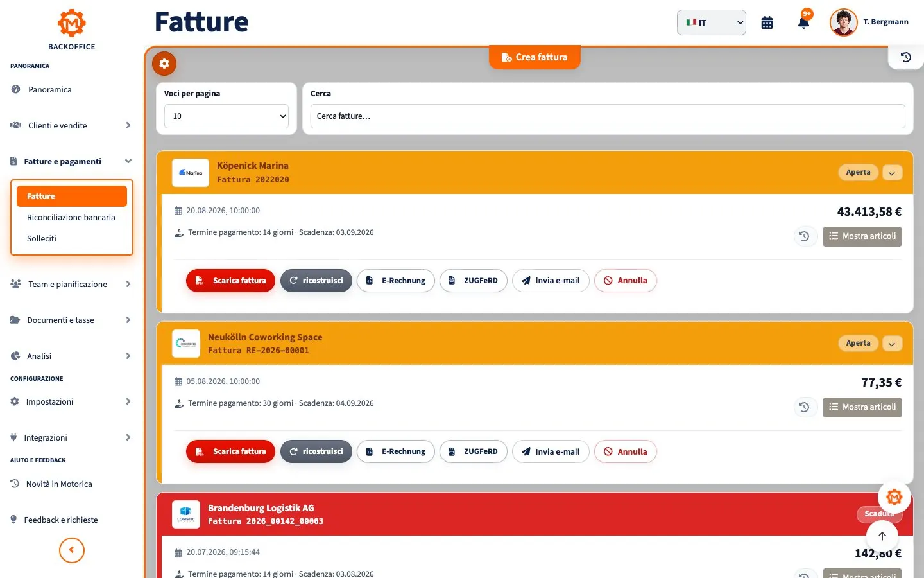Viewport: 924px width, 578px height.
Task: Click scroll-to-top arrow button
Action: tap(882, 536)
